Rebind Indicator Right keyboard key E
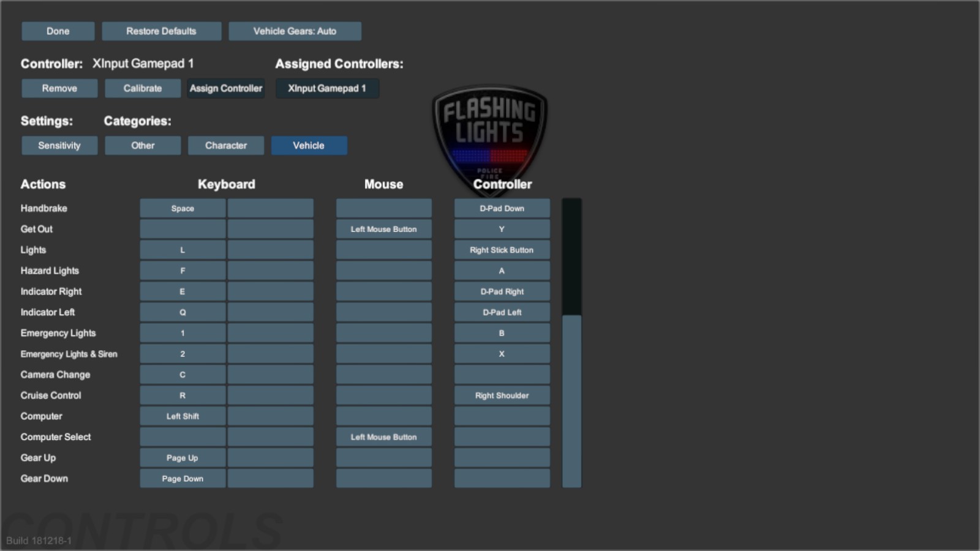The height and width of the screenshot is (551, 980). pyautogui.click(x=183, y=291)
